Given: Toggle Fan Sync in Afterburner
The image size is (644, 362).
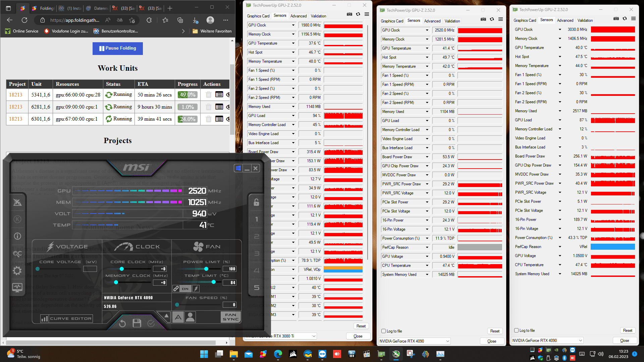Looking at the screenshot, I should coord(231,317).
